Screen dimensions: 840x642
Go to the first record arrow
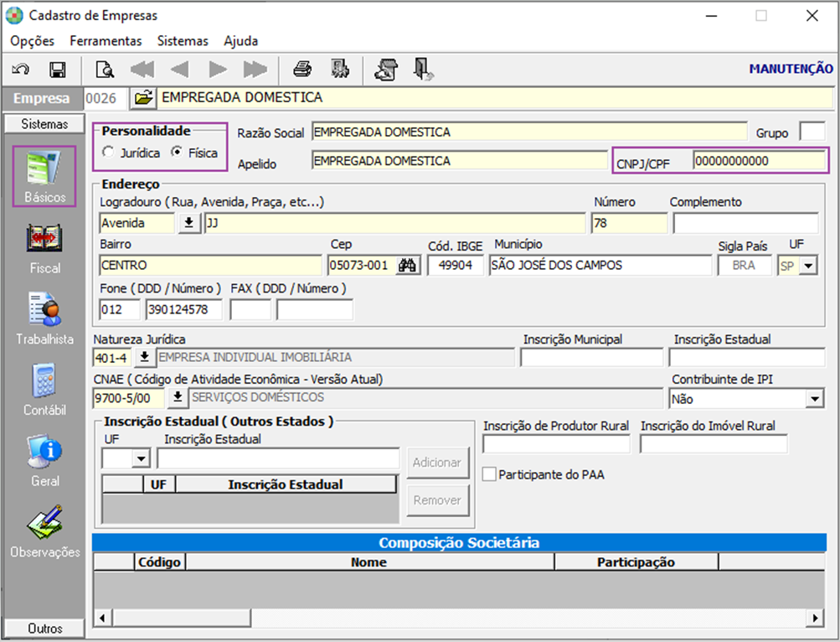(142, 70)
